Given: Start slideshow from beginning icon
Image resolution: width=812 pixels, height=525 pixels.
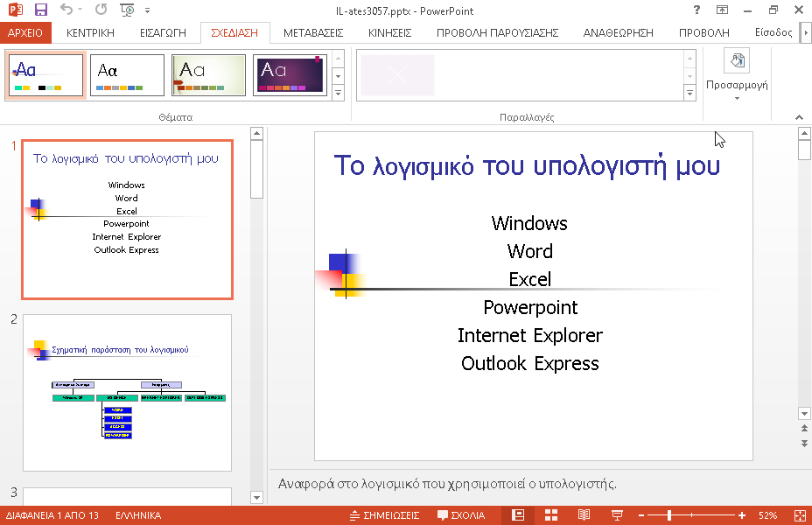Looking at the screenshot, I should point(127,10).
